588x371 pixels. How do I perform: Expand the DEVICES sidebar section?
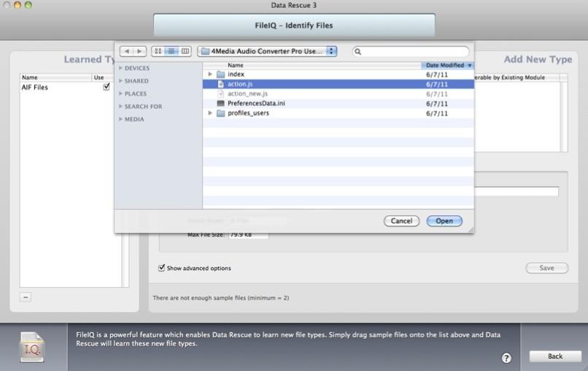(x=121, y=68)
